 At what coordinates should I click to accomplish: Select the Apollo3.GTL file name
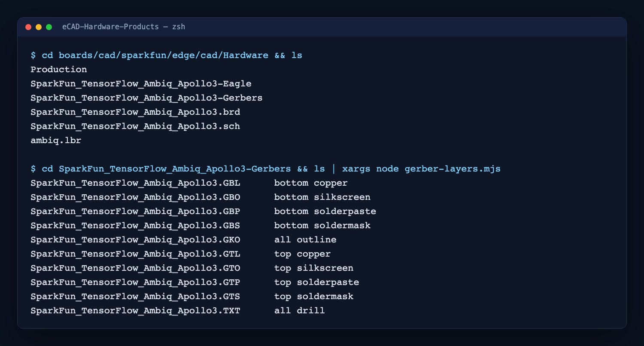(135, 254)
